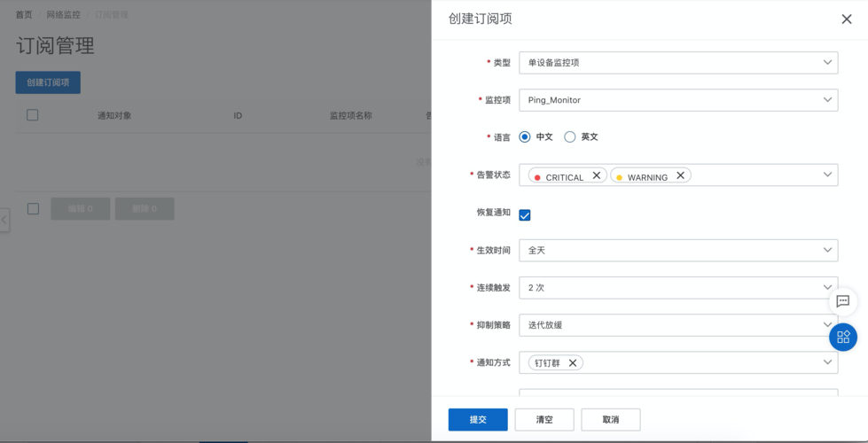868x443 pixels.
Task: Open 网络监控 breadcrumb link
Action: click(x=63, y=15)
